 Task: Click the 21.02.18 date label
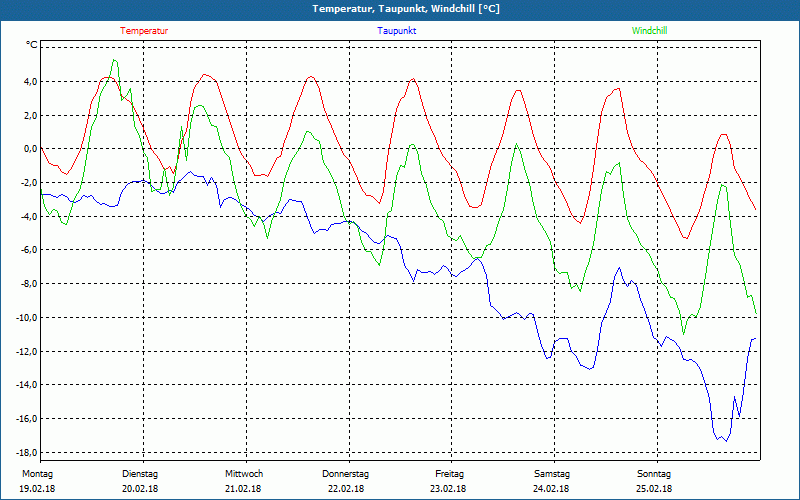pos(243,489)
